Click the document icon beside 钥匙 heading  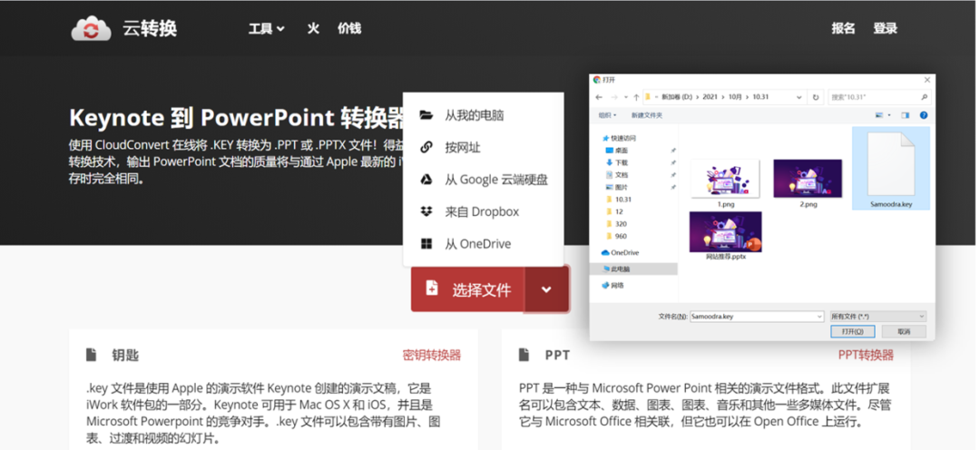(92, 355)
